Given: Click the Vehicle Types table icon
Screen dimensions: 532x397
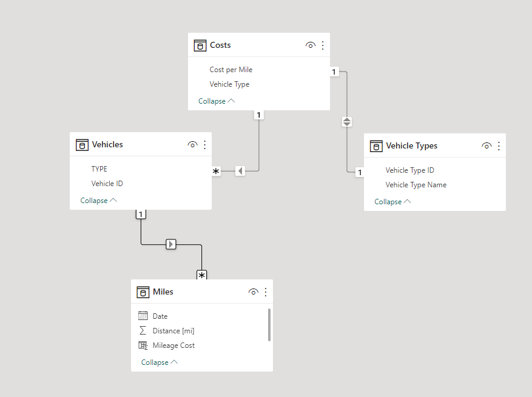Looking at the screenshot, I should click(376, 146).
